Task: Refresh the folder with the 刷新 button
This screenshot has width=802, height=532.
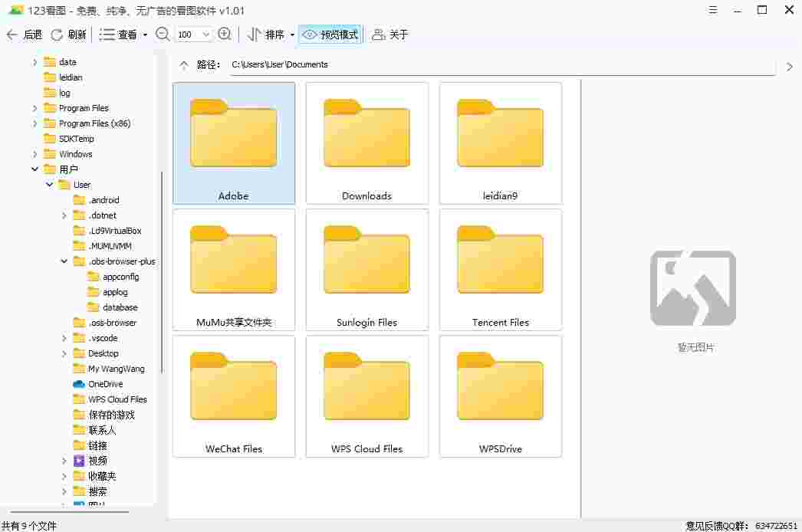Action: click(68, 34)
